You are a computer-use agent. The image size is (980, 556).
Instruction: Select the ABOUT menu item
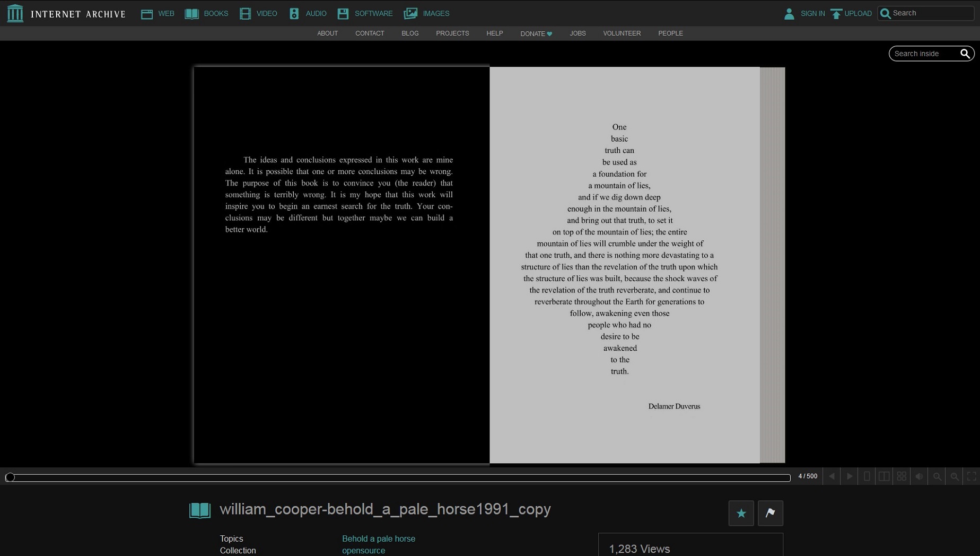pos(327,33)
